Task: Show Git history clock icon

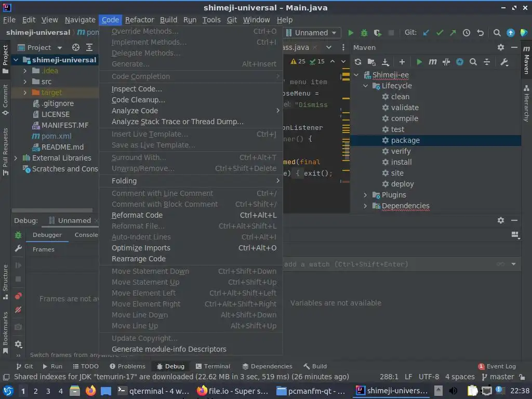Action: tap(467, 33)
